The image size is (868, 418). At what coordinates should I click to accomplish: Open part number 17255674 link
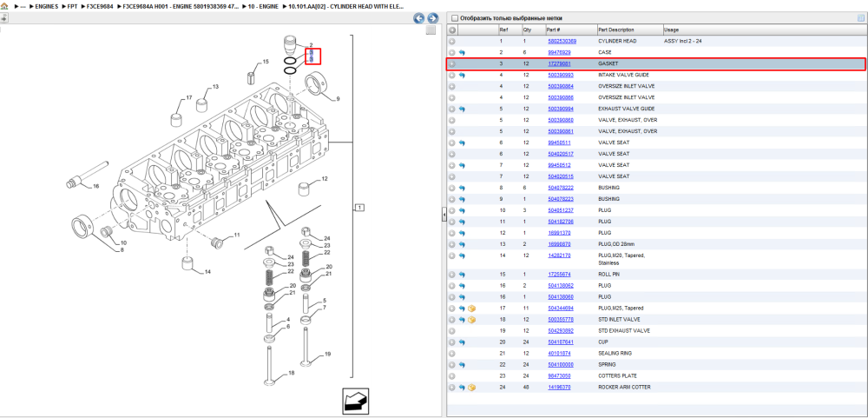(559, 275)
